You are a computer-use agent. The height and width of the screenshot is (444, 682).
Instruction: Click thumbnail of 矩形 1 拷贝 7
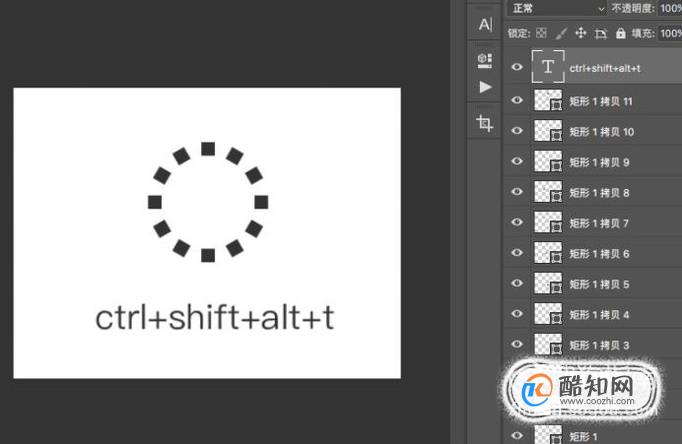pos(548,222)
